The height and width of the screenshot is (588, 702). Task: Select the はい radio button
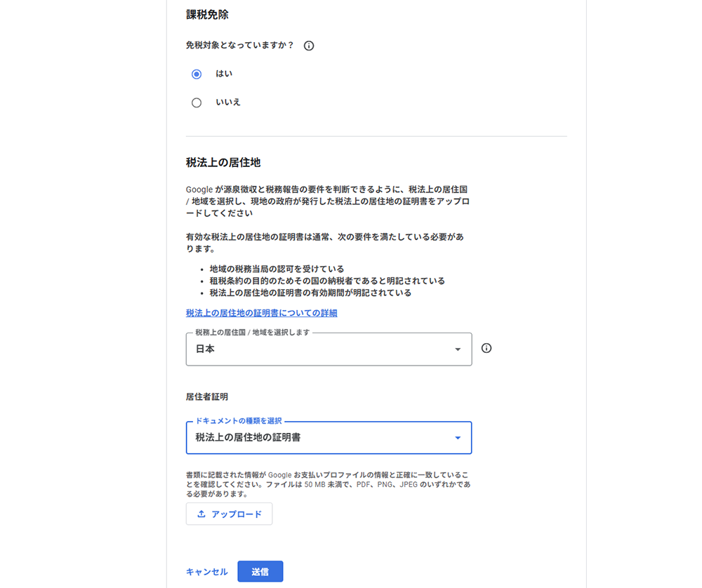(x=197, y=74)
